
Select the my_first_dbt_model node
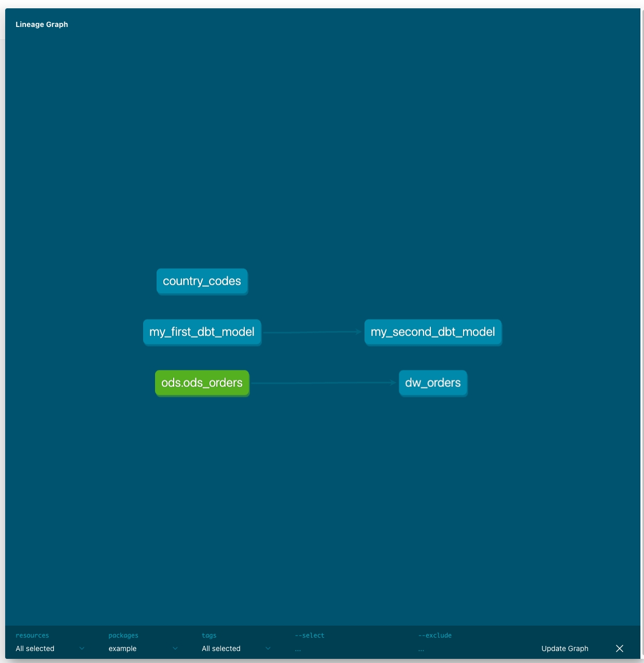202,332
